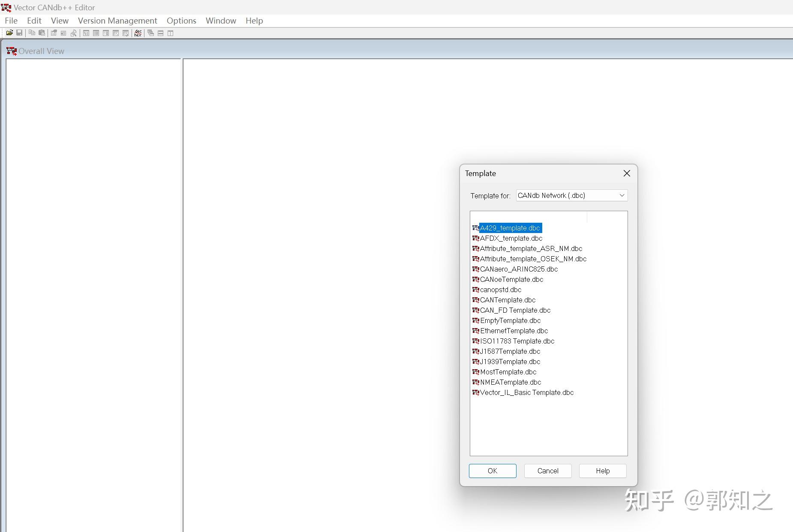
Task: Select Attribute_template_OSEK_NM.dbc
Action: point(533,259)
